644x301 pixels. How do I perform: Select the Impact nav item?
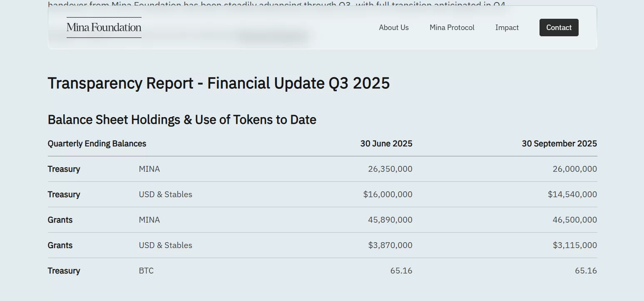[507, 28]
